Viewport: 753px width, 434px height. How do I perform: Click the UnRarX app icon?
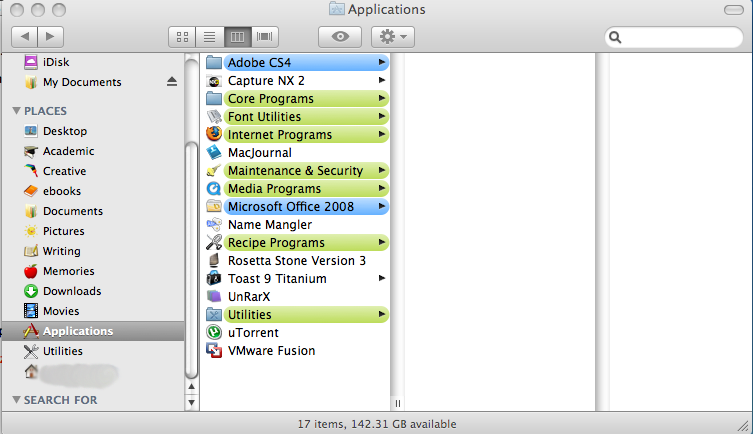[x=214, y=297]
